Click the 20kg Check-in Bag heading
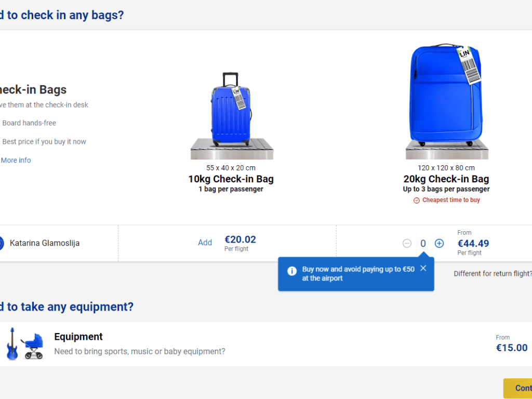 point(446,179)
